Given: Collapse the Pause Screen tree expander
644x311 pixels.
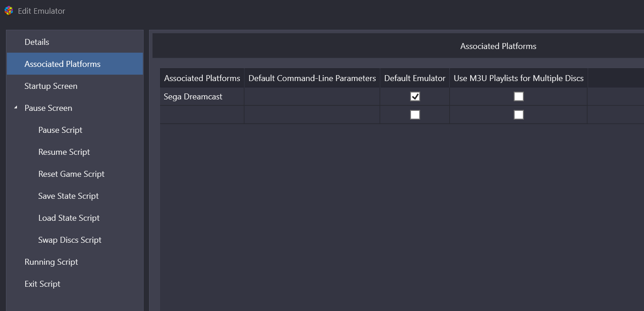Looking at the screenshot, I should point(16,108).
